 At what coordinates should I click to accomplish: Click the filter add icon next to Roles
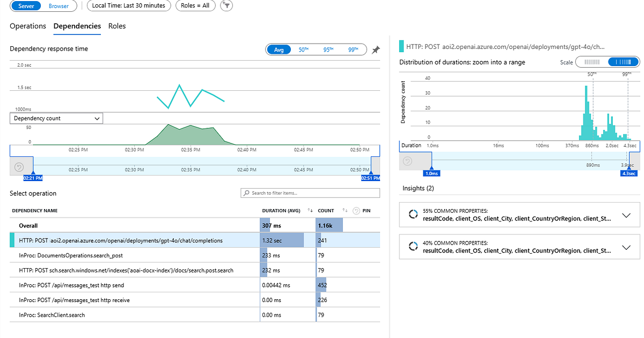(227, 5)
